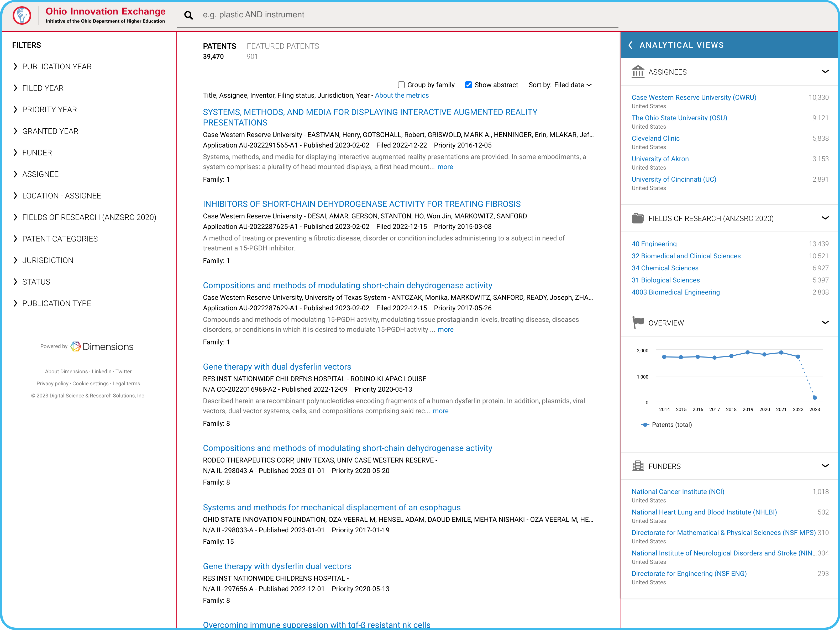840x630 pixels.
Task: Click the 2019 data point on chart
Action: 747,352
